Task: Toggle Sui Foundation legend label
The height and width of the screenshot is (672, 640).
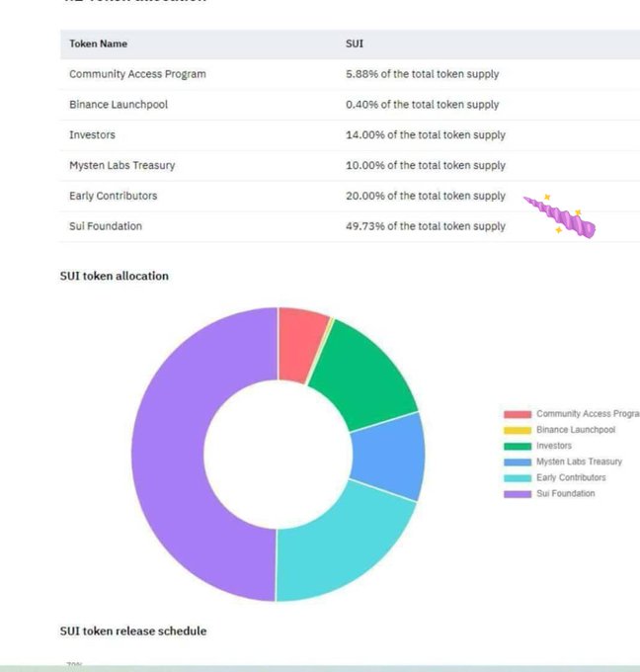Action: 566,493
